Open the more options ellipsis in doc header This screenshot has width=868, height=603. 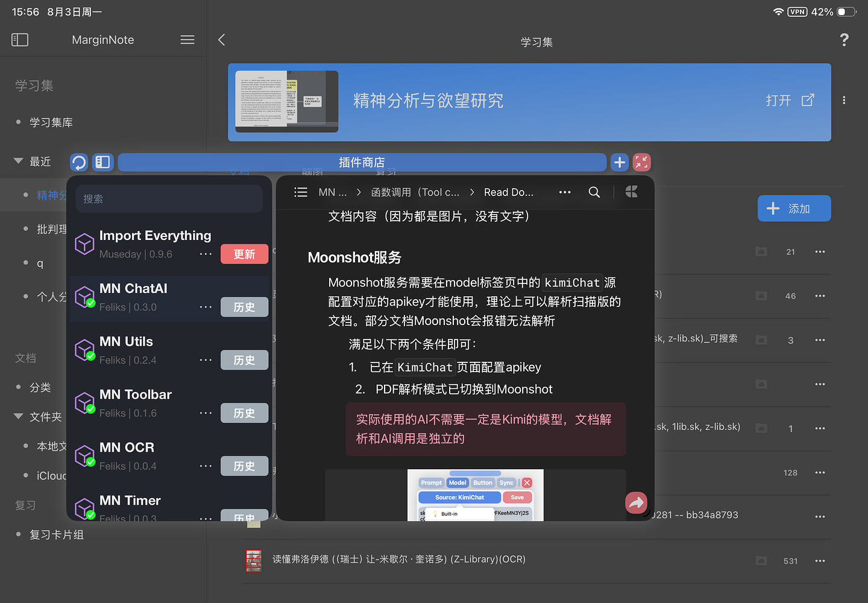pyautogui.click(x=565, y=192)
